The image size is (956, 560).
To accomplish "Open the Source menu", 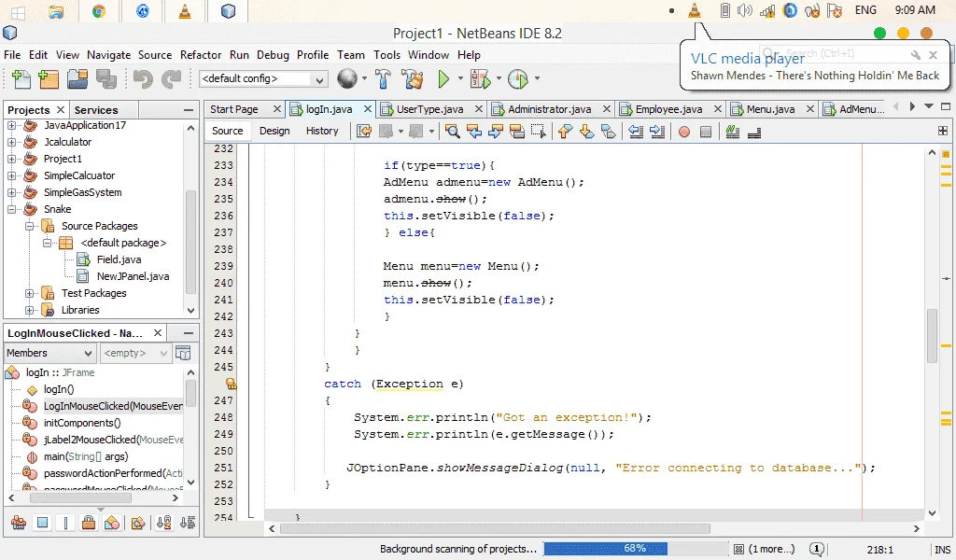I will 155,55.
